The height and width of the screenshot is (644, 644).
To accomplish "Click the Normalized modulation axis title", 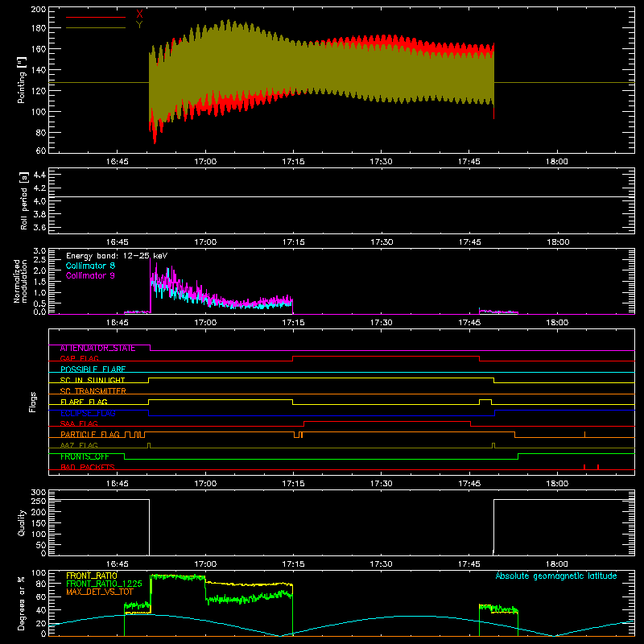I will [x=21, y=281].
